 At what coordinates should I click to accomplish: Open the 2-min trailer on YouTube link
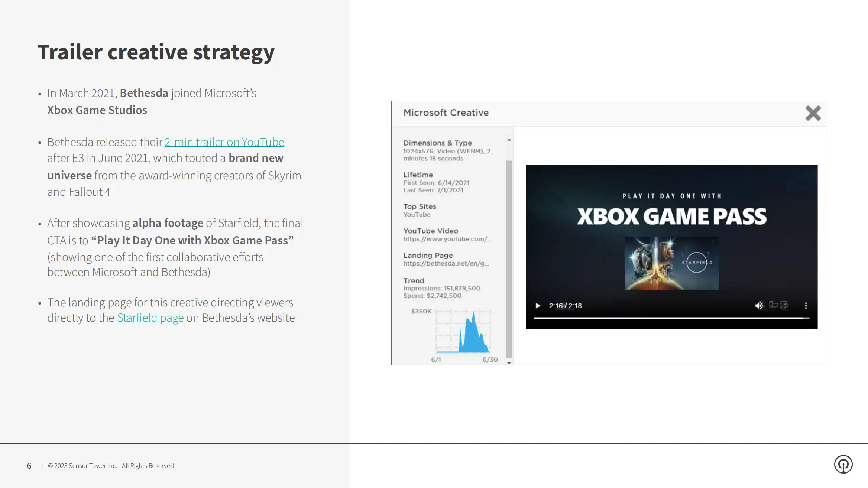click(224, 142)
